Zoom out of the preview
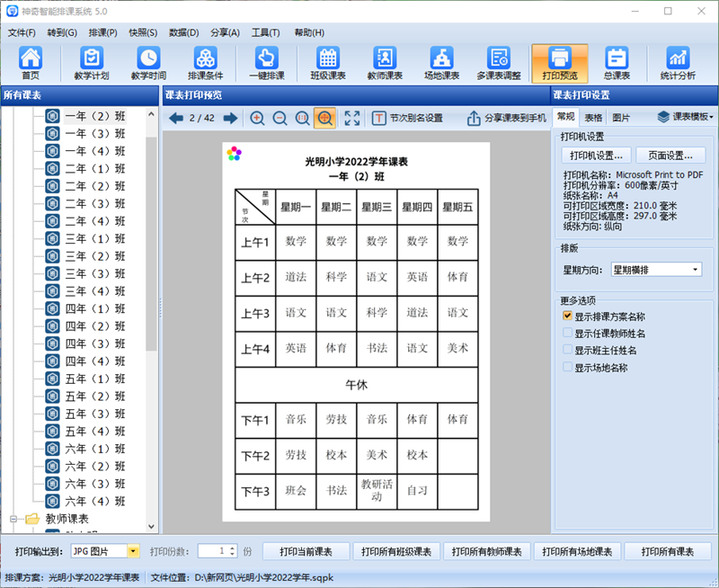This screenshot has height=588, width=719. 280,119
